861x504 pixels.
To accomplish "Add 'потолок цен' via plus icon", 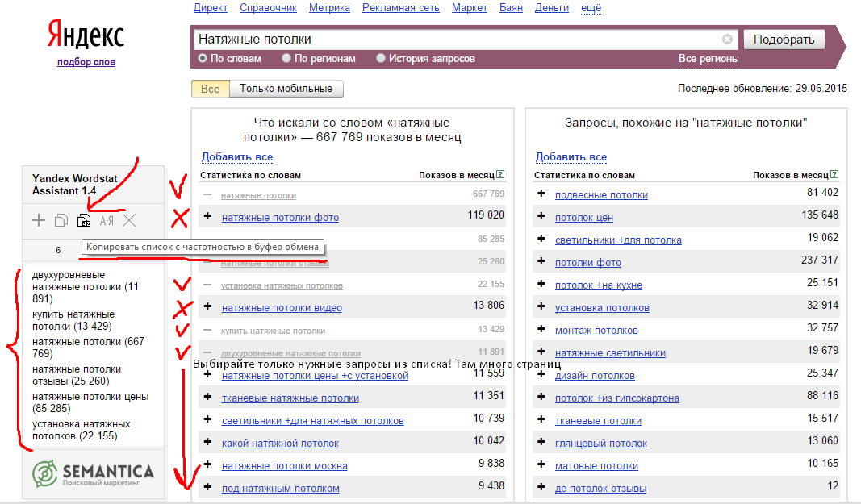I will 541,216.
